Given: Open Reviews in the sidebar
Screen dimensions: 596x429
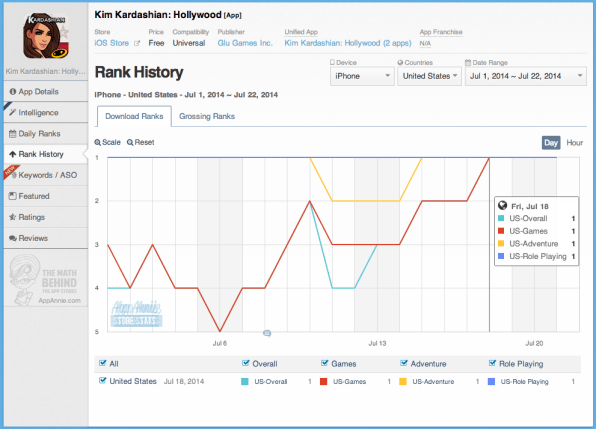Looking at the screenshot, I should (46, 238).
